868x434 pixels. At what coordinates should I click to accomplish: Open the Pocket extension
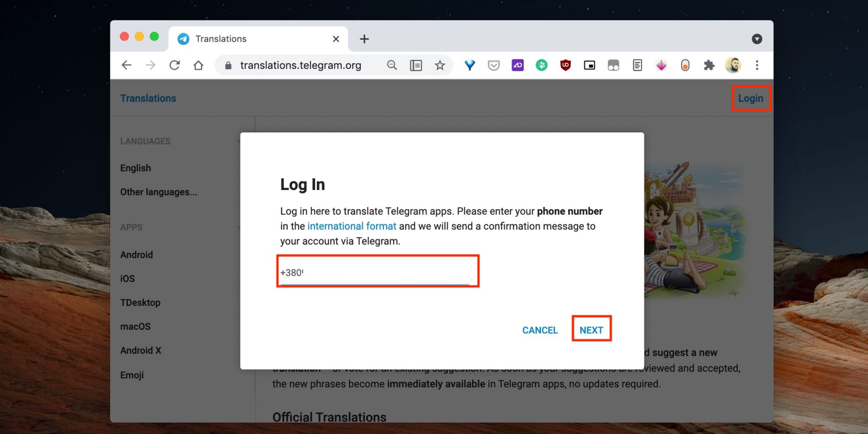(x=494, y=65)
